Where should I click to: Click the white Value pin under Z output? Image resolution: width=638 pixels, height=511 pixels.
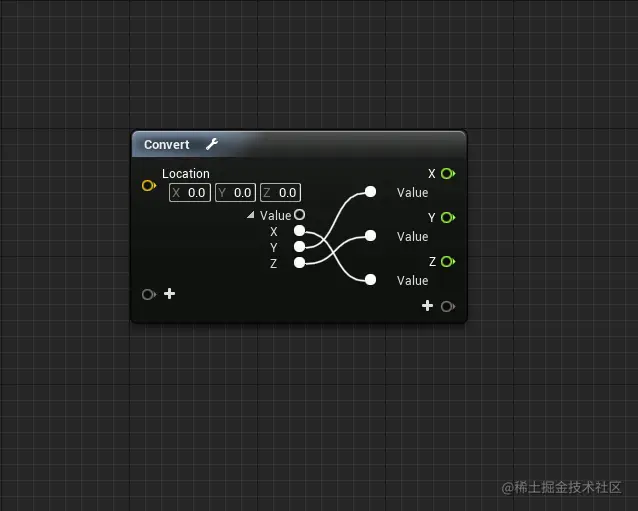(x=370, y=280)
